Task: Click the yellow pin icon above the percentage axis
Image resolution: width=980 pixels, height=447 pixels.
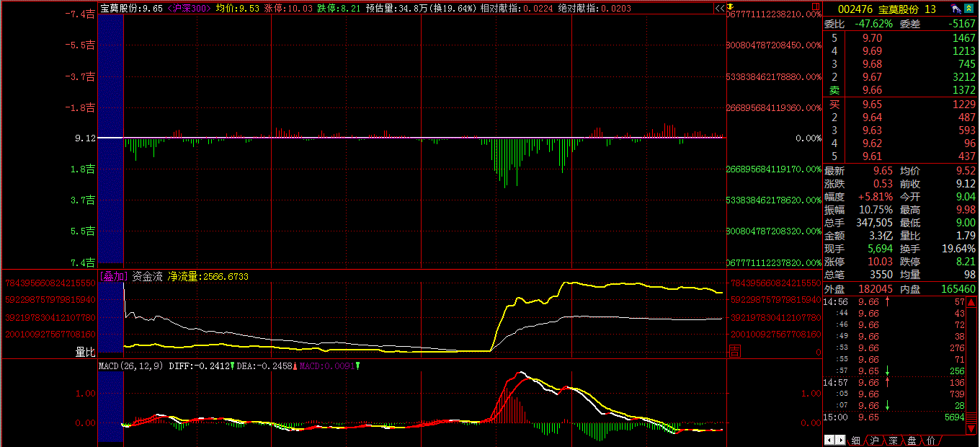Action: pyautogui.click(x=731, y=4)
